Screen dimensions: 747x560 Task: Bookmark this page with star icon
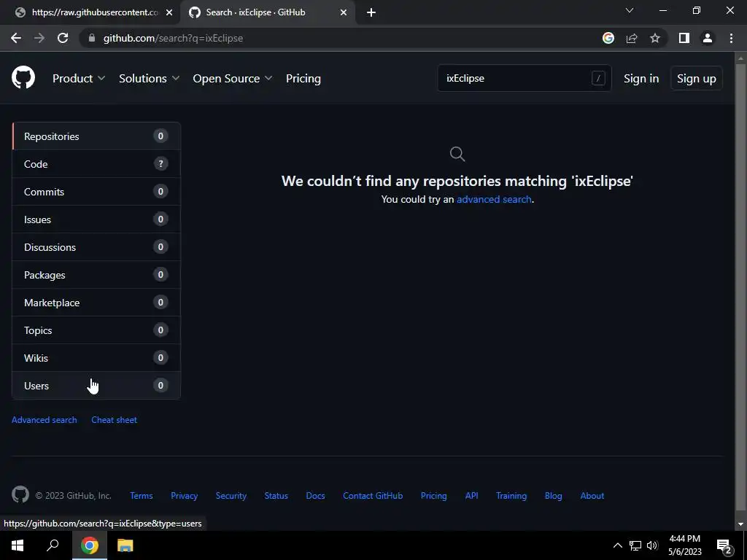coord(655,38)
